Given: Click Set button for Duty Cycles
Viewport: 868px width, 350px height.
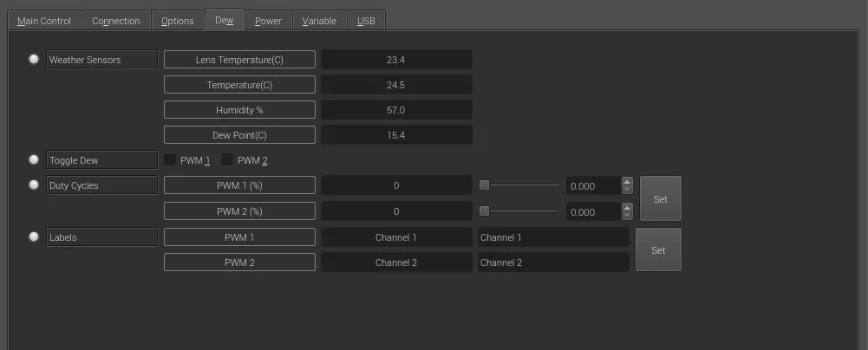Looking at the screenshot, I should (661, 198).
